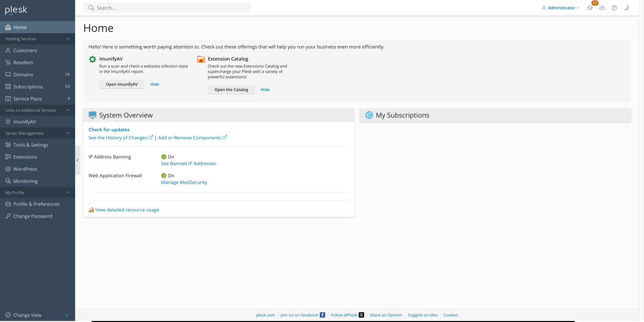
Task: Open the Monitoring section
Action: (x=25, y=181)
